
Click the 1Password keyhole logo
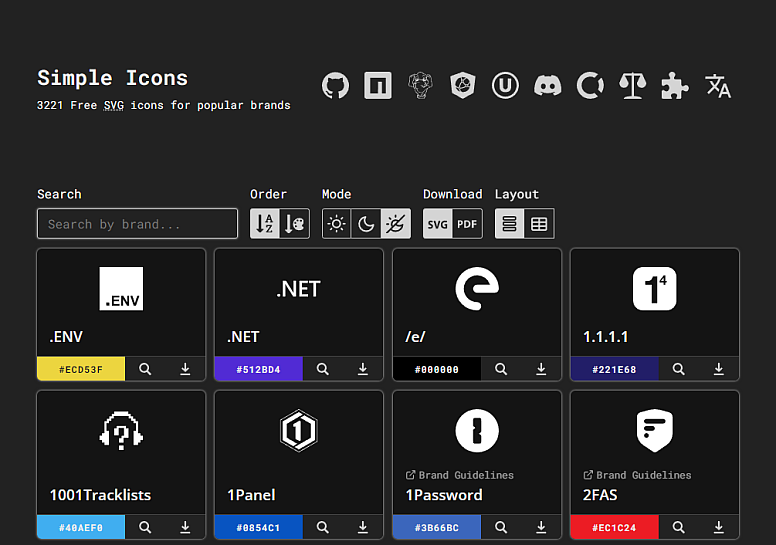[477, 431]
